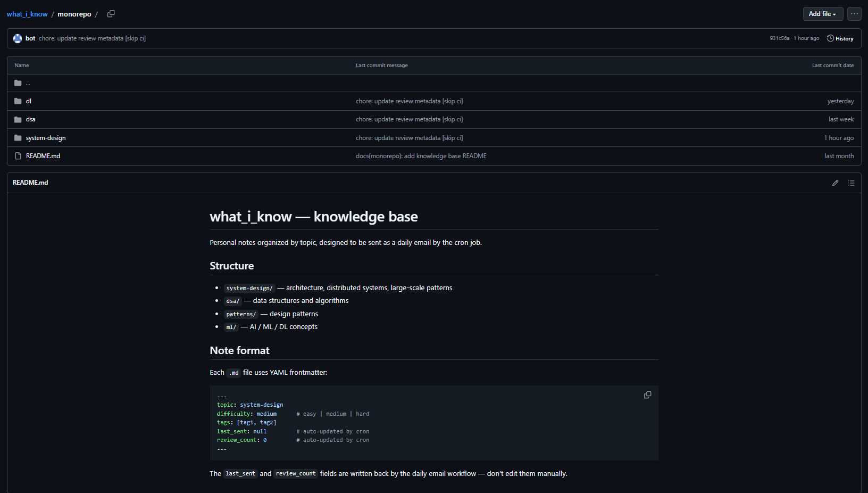Open README.md in the file list
The width and height of the screenshot is (868, 493).
point(43,156)
